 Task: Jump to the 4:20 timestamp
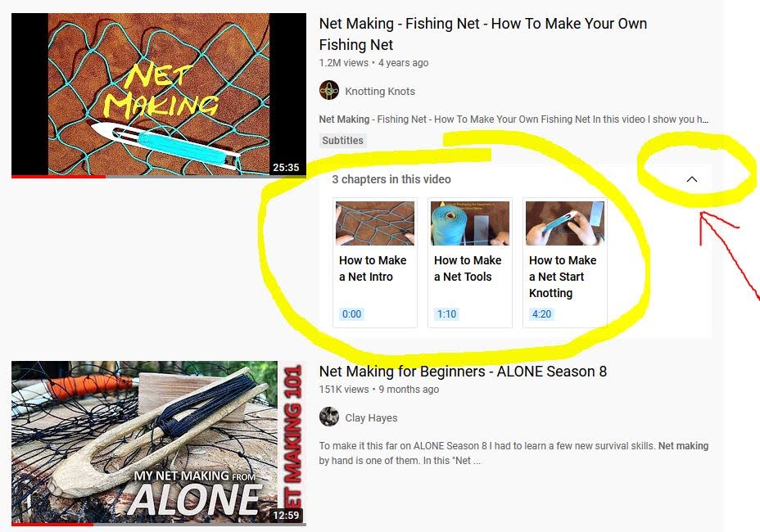pyautogui.click(x=541, y=314)
